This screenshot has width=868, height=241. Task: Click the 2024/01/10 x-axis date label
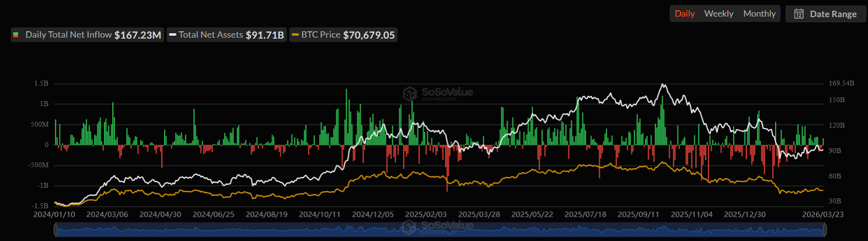(x=54, y=215)
